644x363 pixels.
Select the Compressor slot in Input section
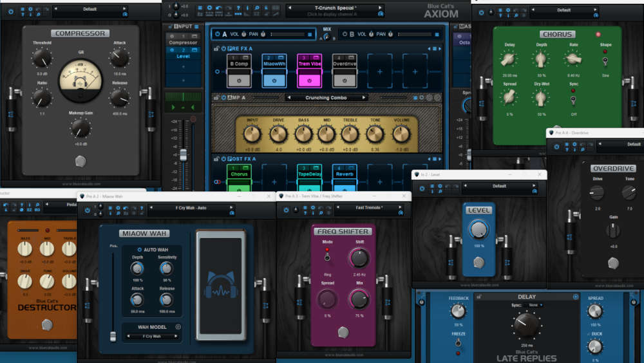(x=183, y=42)
